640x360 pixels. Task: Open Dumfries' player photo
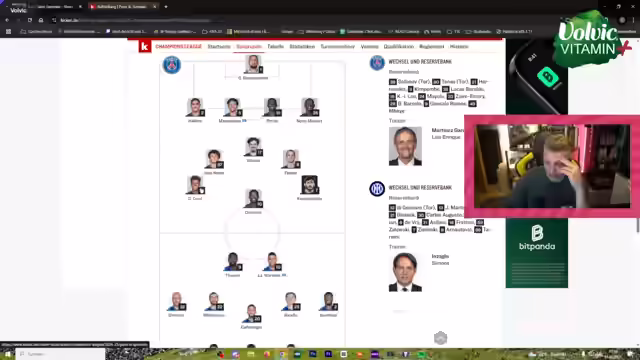pyautogui.click(x=328, y=302)
